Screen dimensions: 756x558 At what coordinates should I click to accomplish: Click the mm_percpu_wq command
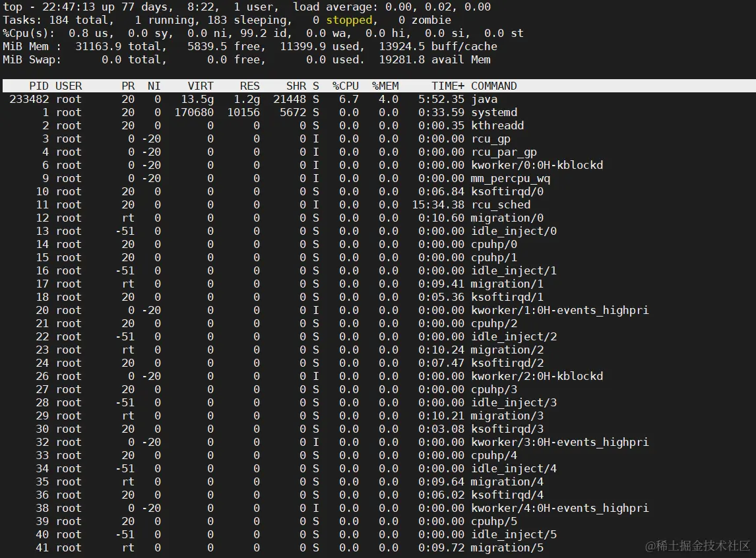[x=511, y=178]
